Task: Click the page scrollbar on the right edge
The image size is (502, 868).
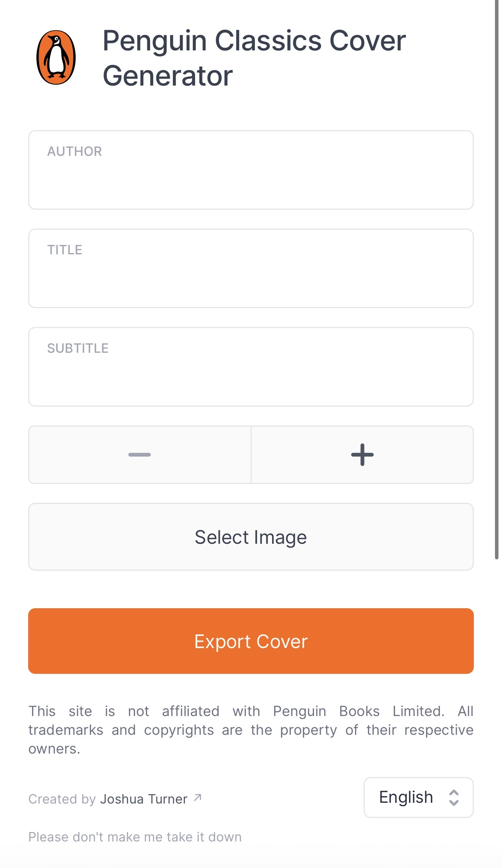Action: (x=497, y=279)
